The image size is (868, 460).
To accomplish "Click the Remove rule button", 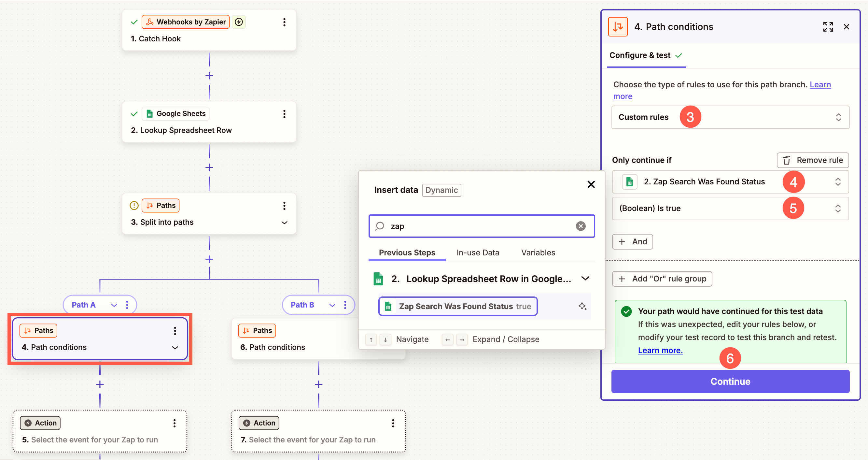I will click(x=812, y=160).
